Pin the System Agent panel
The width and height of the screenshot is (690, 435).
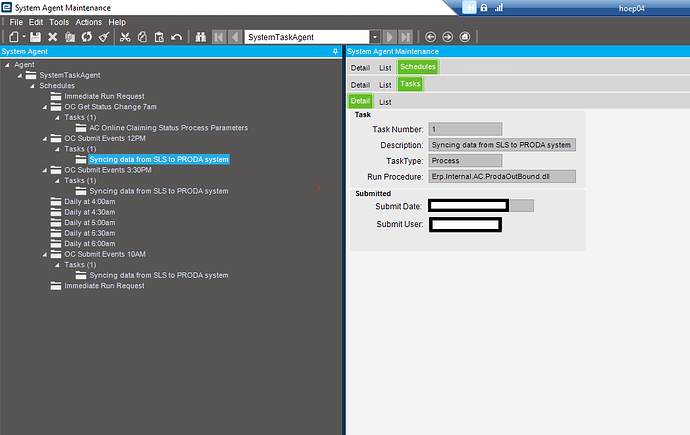[335, 51]
